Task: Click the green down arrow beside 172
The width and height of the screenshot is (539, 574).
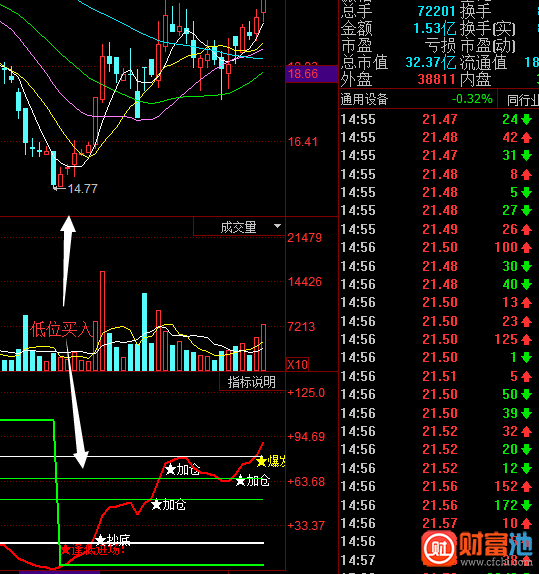Action: (526, 506)
